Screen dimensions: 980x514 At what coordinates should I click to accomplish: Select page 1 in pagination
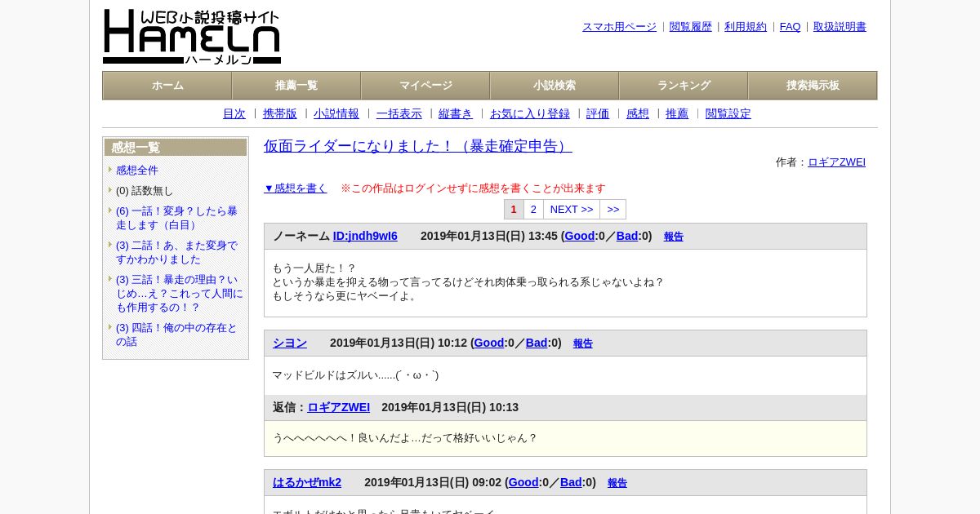(x=514, y=210)
